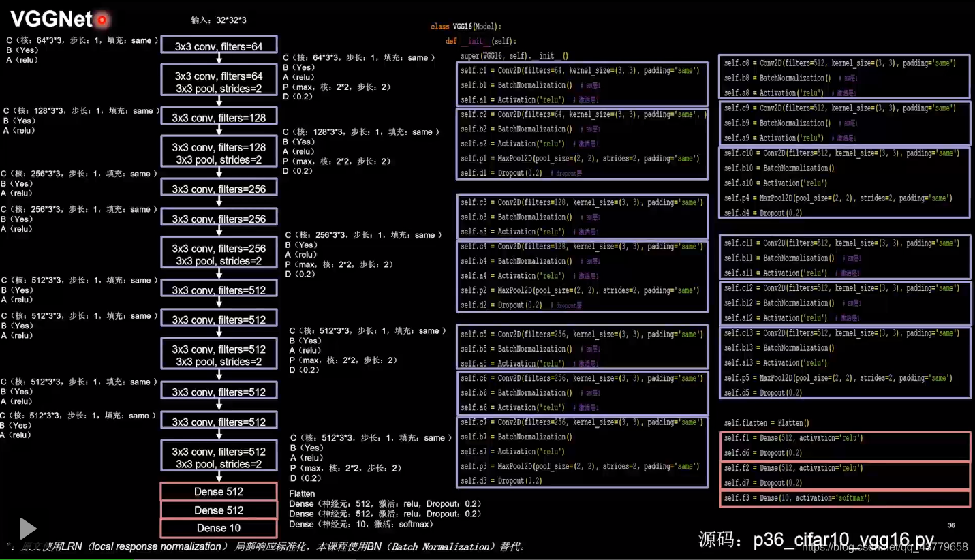Image resolution: width=975 pixels, height=560 pixels.
Task: Click the self.b10 BatchNormalization() line
Action: [779, 168]
